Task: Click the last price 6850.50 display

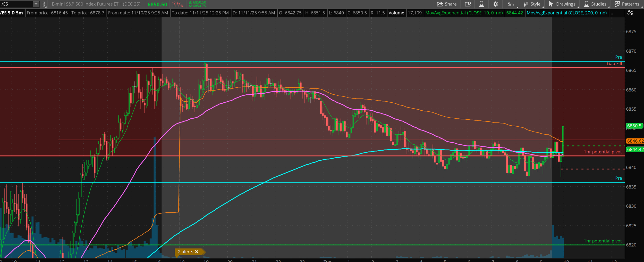Action: click(157, 4)
